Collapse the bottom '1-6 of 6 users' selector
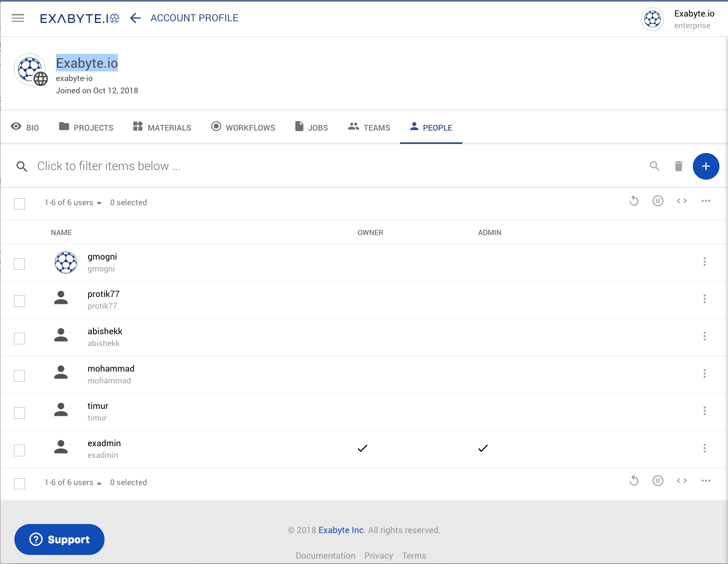The width and height of the screenshot is (728, 564). coord(73,482)
